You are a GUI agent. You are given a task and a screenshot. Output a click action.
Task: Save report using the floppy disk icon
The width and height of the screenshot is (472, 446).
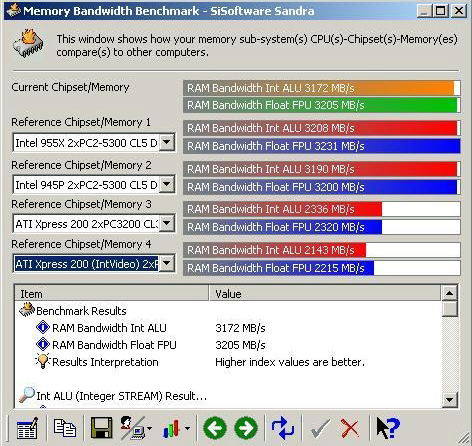[x=102, y=428]
